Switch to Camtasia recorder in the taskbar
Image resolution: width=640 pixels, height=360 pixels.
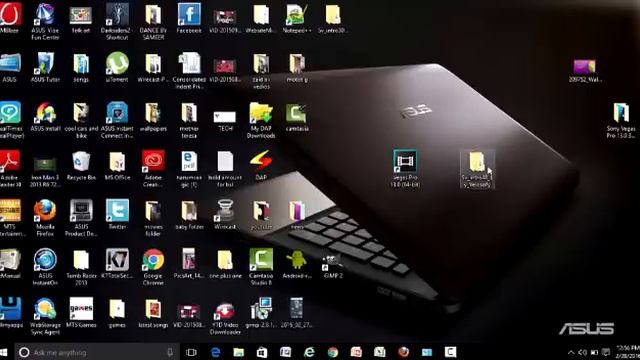pos(450,352)
